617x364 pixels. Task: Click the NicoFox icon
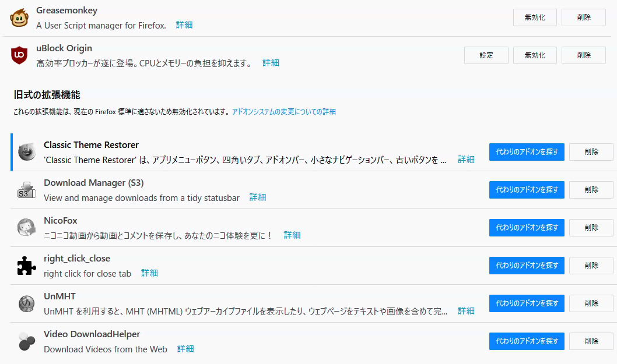point(27,228)
